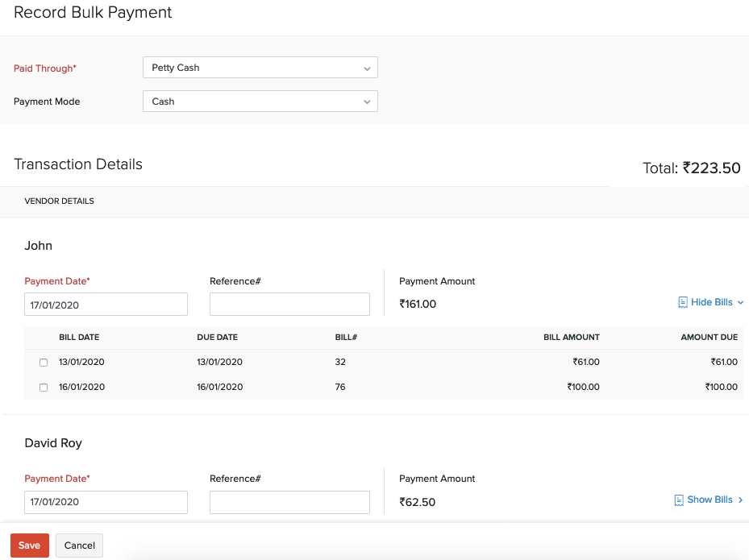Click the Show Bills link

click(709, 500)
